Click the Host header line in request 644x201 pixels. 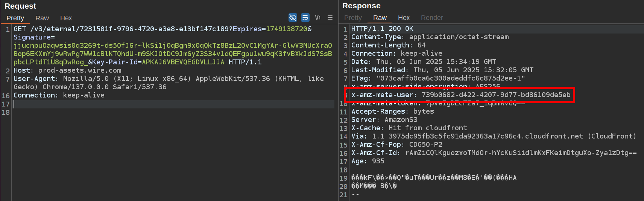(x=68, y=70)
